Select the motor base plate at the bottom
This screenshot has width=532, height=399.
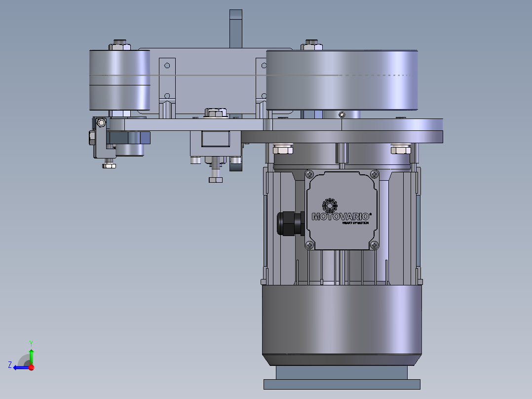click(x=342, y=384)
